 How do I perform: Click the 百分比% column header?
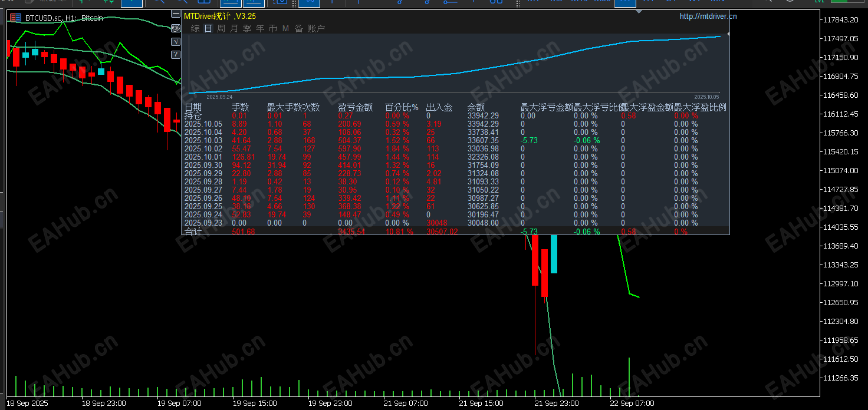(402, 107)
